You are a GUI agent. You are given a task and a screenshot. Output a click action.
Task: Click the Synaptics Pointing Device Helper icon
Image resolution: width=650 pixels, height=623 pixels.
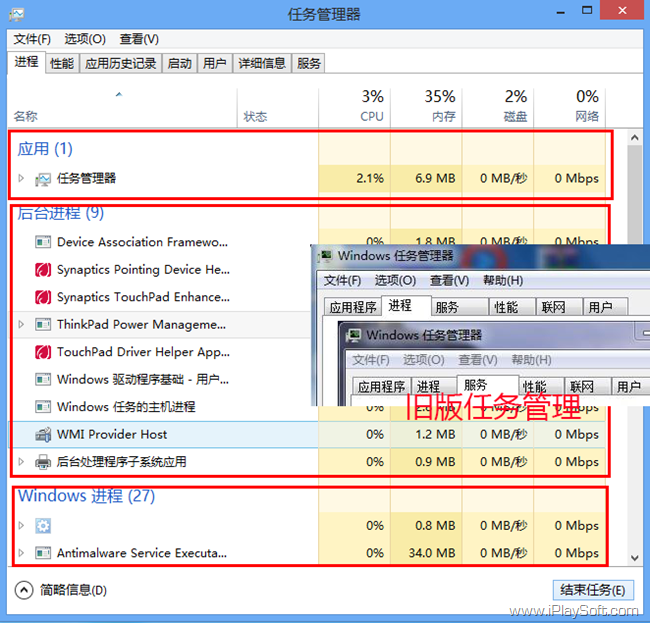(43, 270)
